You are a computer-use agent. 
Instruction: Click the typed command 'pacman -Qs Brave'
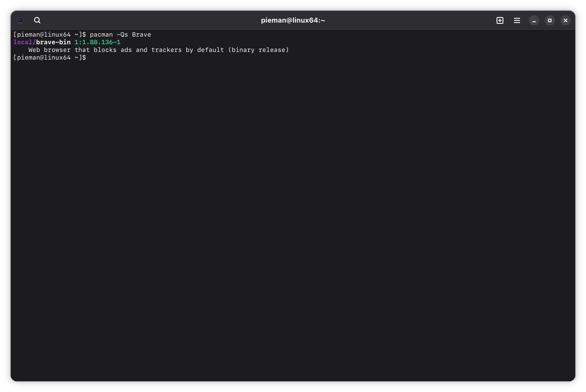pos(121,34)
